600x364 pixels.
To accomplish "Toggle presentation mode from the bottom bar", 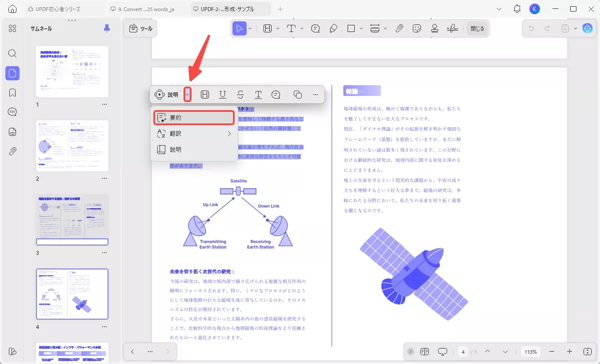I will (442, 351).
